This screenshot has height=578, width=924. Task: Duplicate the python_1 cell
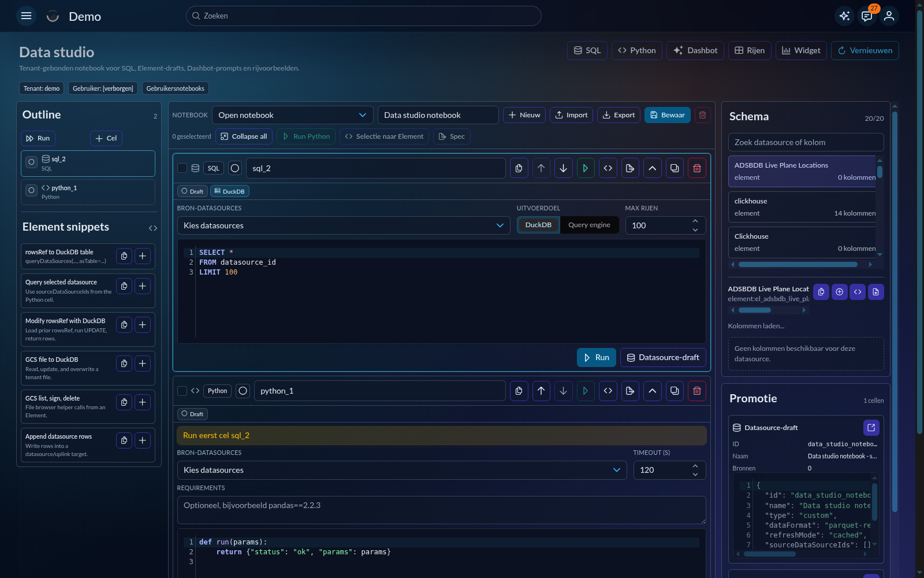[675, 391]
